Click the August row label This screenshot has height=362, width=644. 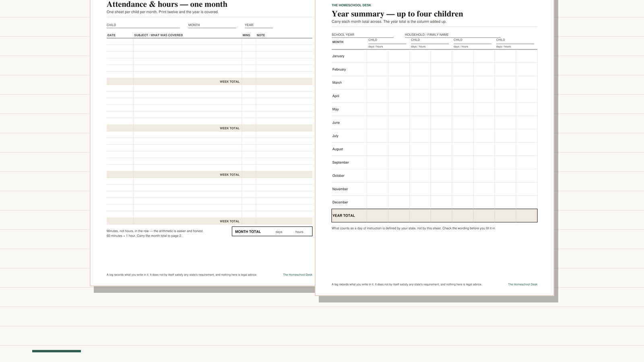click(x=338, y=149)
